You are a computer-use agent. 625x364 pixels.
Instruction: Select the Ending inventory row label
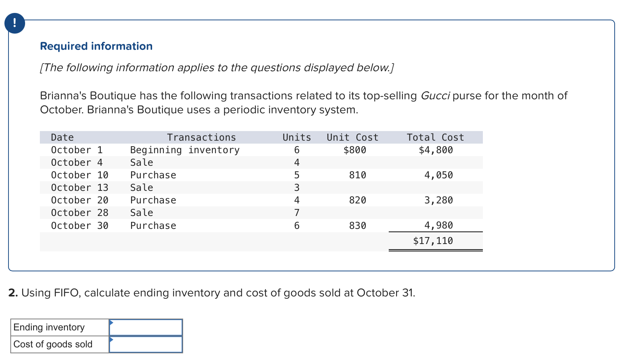(x=49, y=327)
